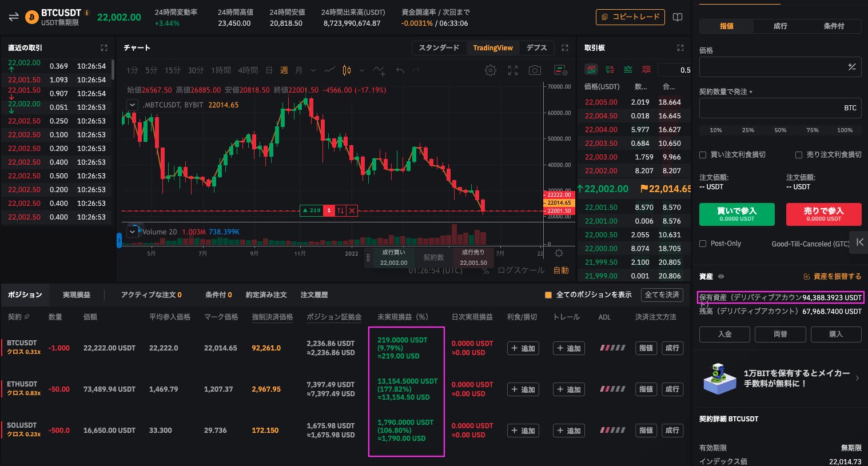The width and height of the screenshot is (868, 466).
Task: Open chart settings gear icon
Action: 490,70
